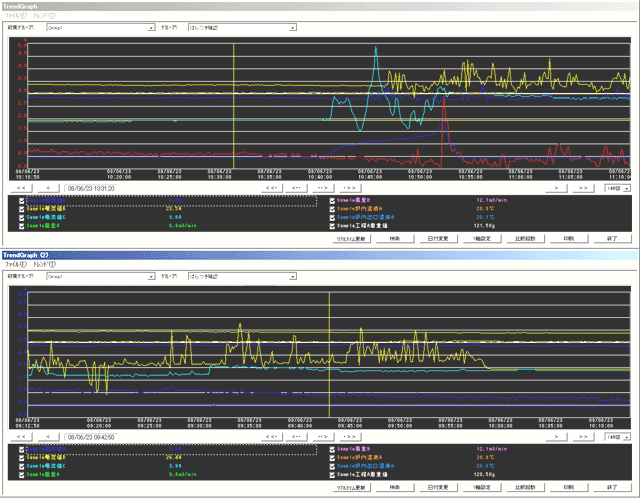Jump to earliest data with << in top TrendGraph

coord(21,188)
